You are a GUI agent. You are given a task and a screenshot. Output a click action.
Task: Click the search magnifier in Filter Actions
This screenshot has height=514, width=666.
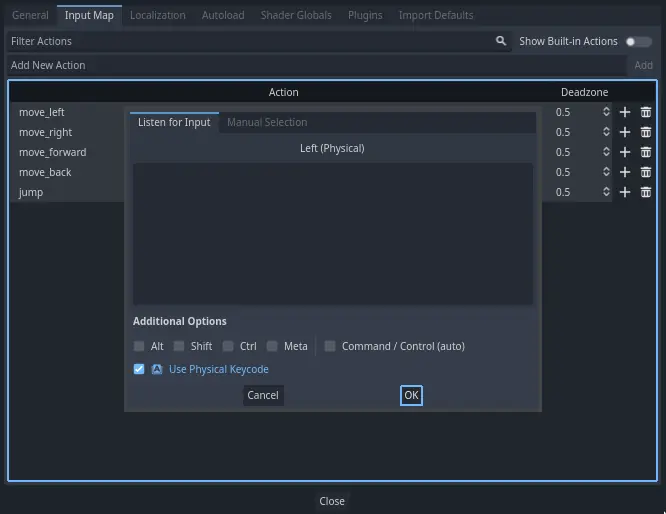tap(501, 41)
